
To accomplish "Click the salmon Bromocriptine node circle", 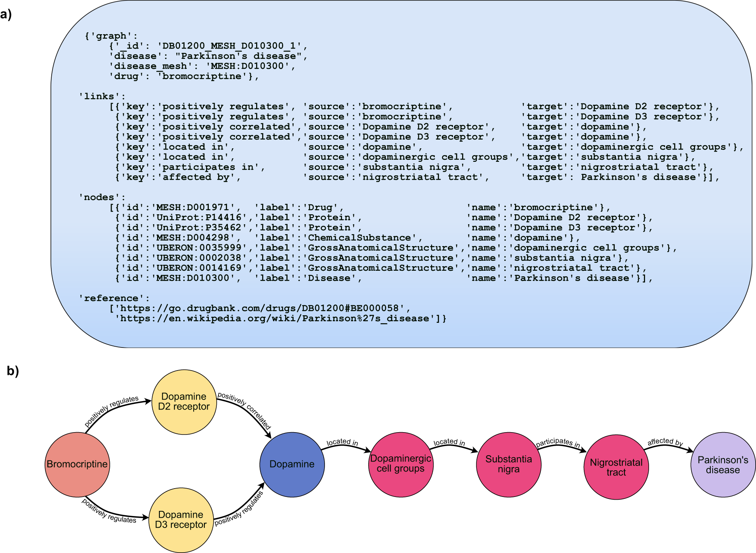I will [x=77, y=464].
